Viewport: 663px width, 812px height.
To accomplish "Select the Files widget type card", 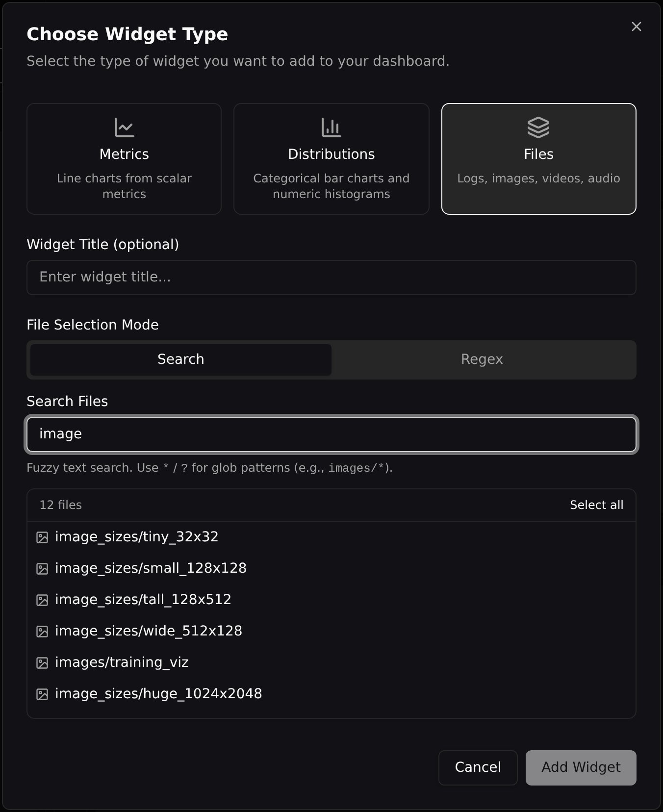I will (539, 159).
